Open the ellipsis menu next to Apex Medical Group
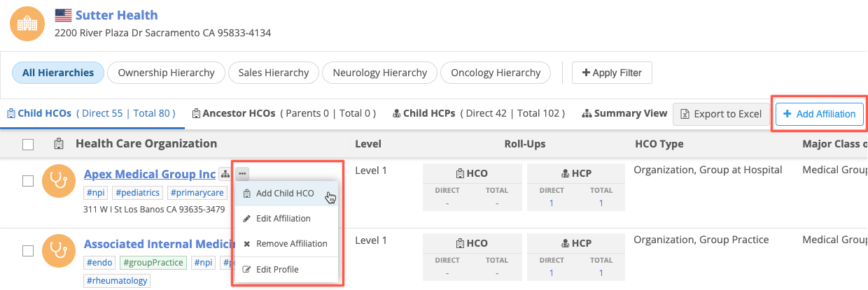Screen dimensions: 868x290 tap(241, 173)
